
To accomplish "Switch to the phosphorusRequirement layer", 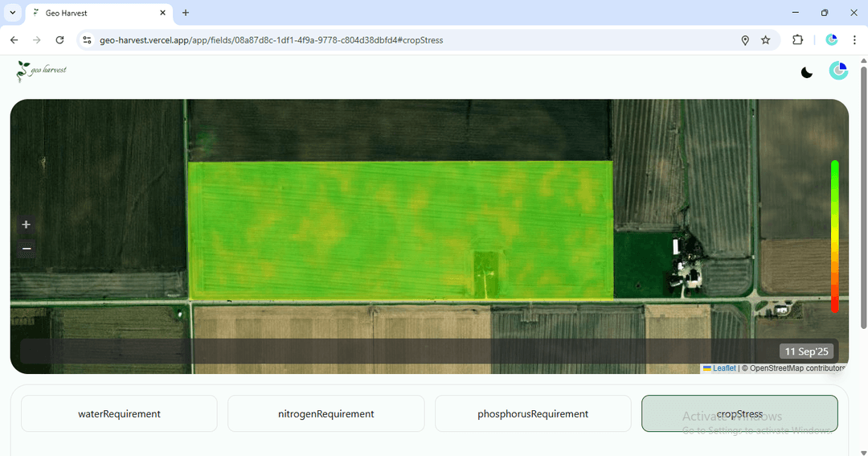I will (x=533, y=413).
